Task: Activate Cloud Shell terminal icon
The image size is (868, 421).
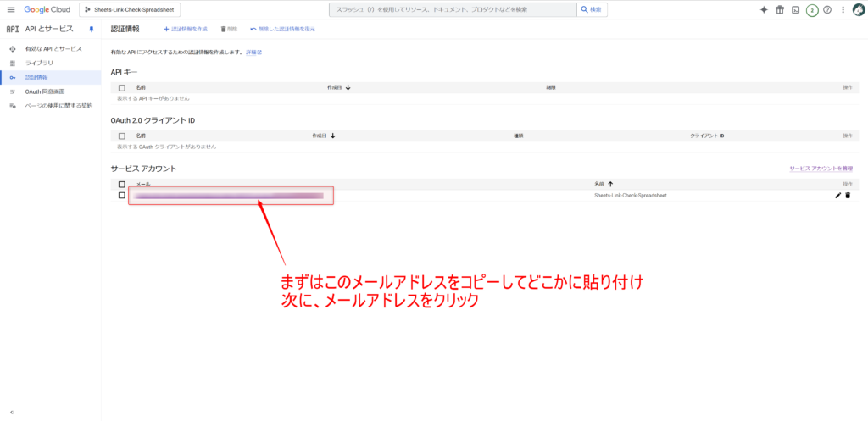Action: tap(795, 9)
